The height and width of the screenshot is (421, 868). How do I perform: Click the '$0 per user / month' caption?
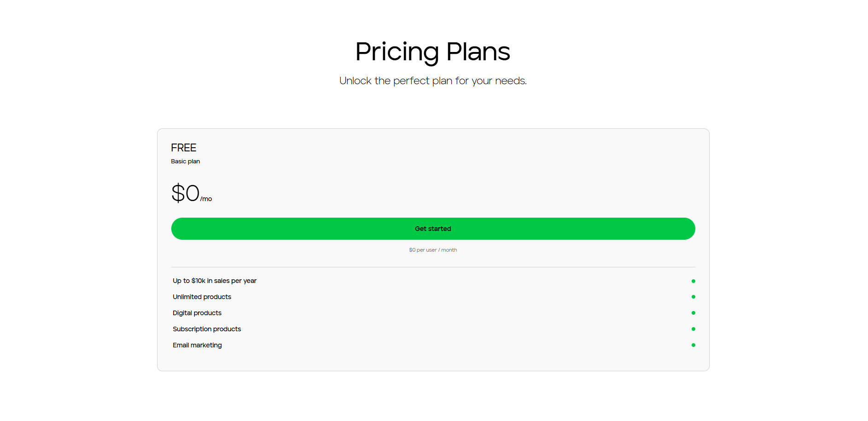click(x=433, y=250)
